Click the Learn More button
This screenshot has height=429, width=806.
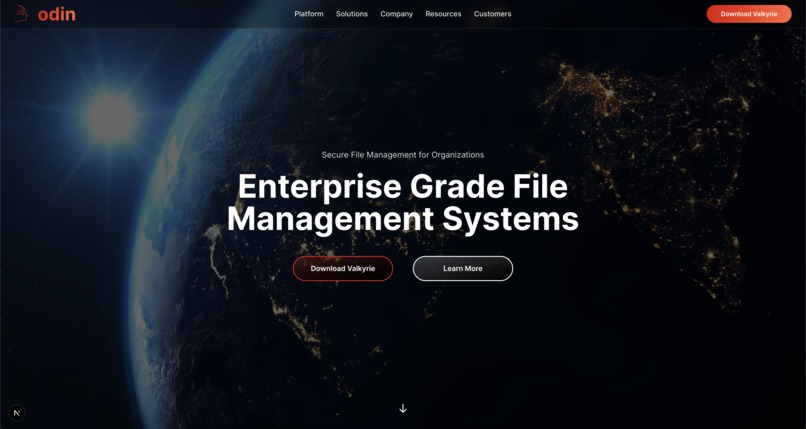coord(463,269)
